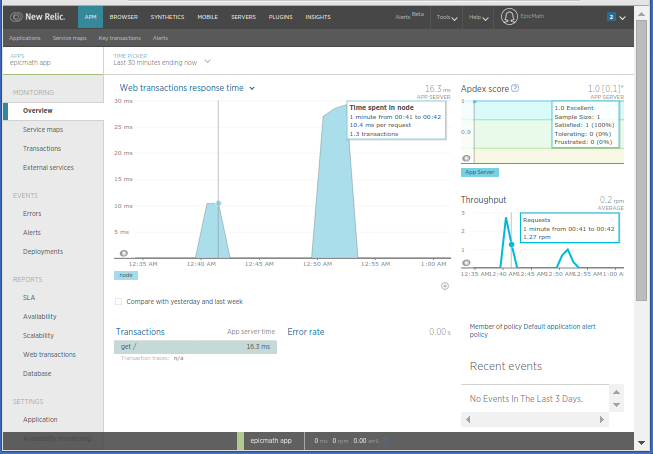Open Key transactions in sub-navigation
The image size is (653, 454).
pos(120,38)
